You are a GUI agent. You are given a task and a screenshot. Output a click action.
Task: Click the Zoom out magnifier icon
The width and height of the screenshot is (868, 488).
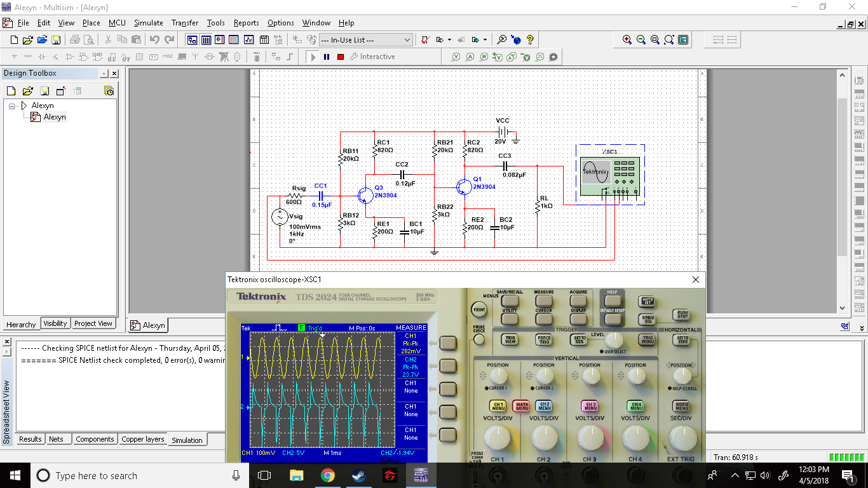[641, 39]
